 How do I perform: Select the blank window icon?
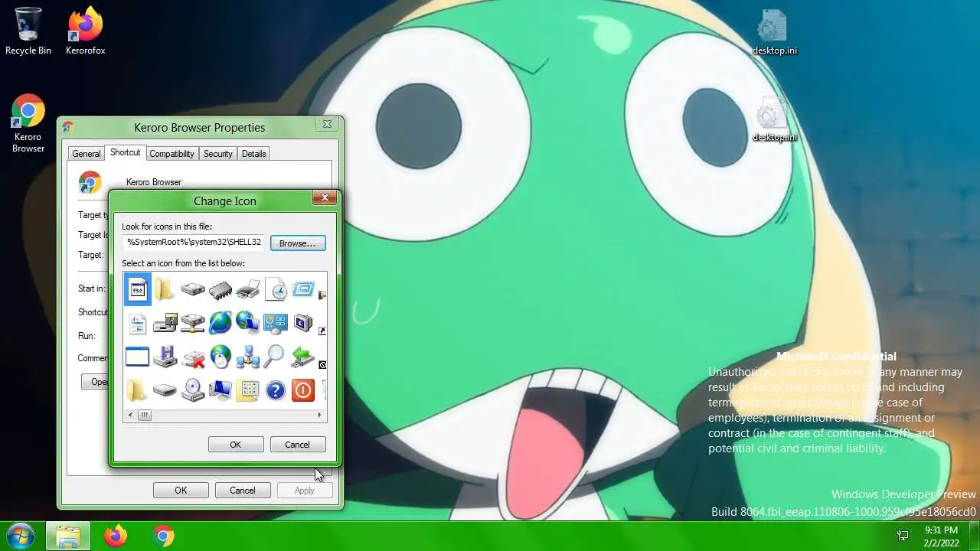point(138,357)
